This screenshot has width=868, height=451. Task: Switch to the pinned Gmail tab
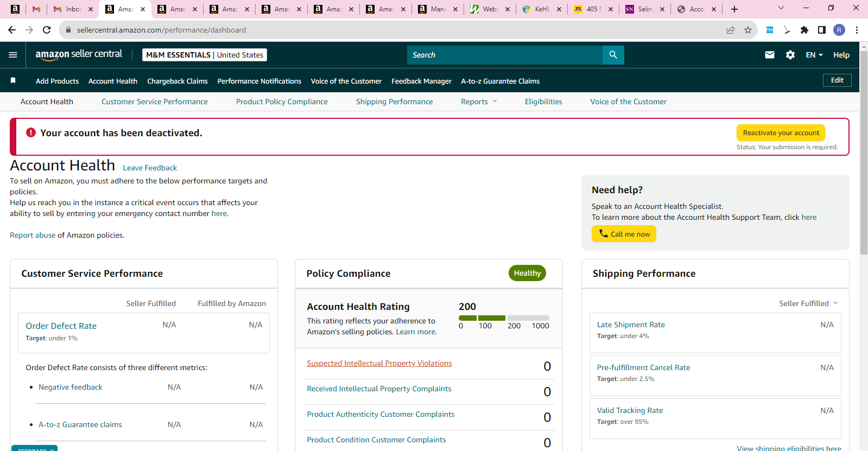point(36,9)
